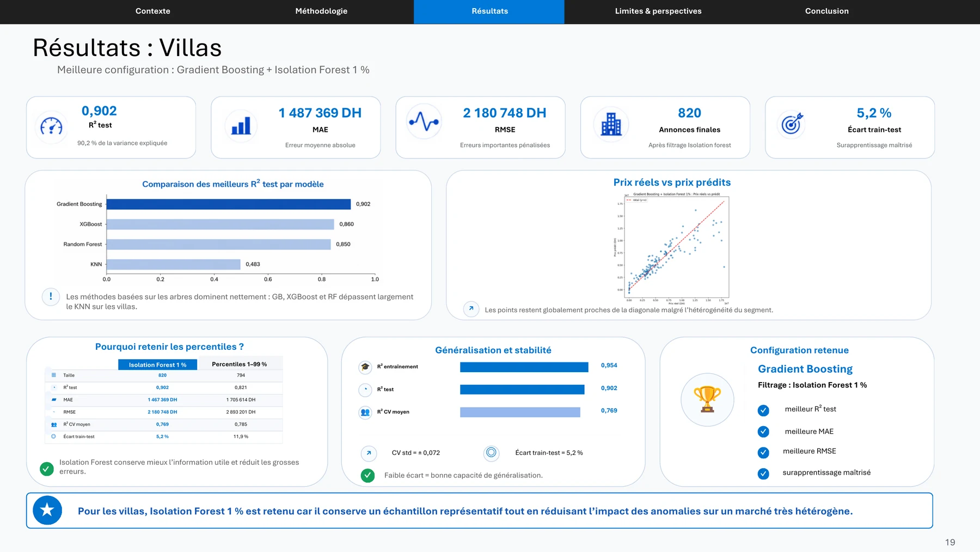The width and height of the screenshot is (980, 552).
Task: Click the bar chart icon beside MAE
Action: coord(241,125)
